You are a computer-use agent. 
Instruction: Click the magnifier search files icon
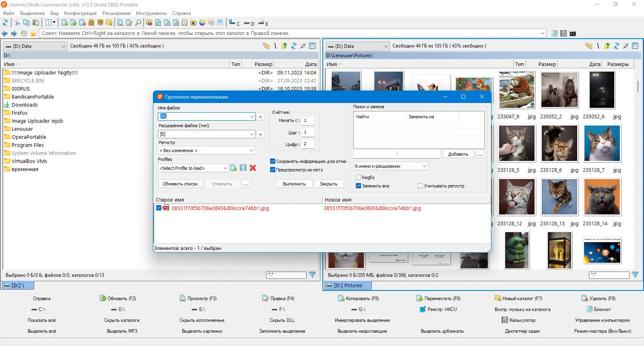138,23
